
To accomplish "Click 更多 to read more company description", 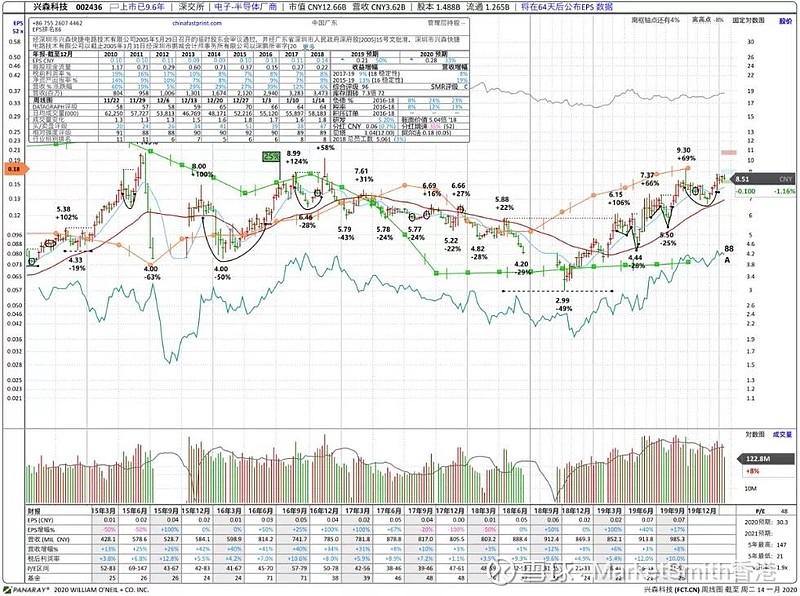I will tap(309, 46).
